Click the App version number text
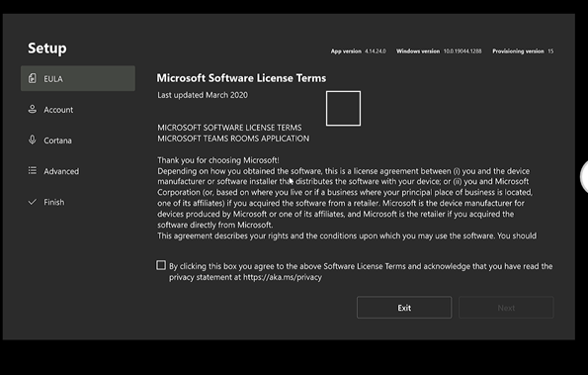588x375 pixels. [x=375, y=51]
